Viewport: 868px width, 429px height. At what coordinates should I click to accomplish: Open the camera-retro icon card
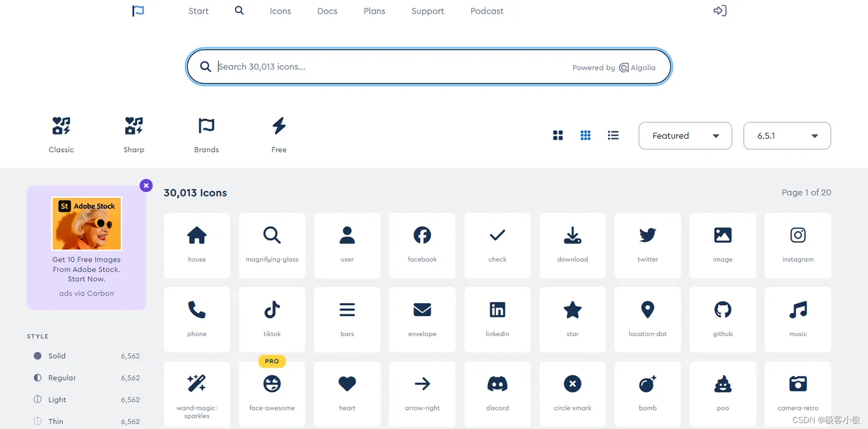pos(798,394)
